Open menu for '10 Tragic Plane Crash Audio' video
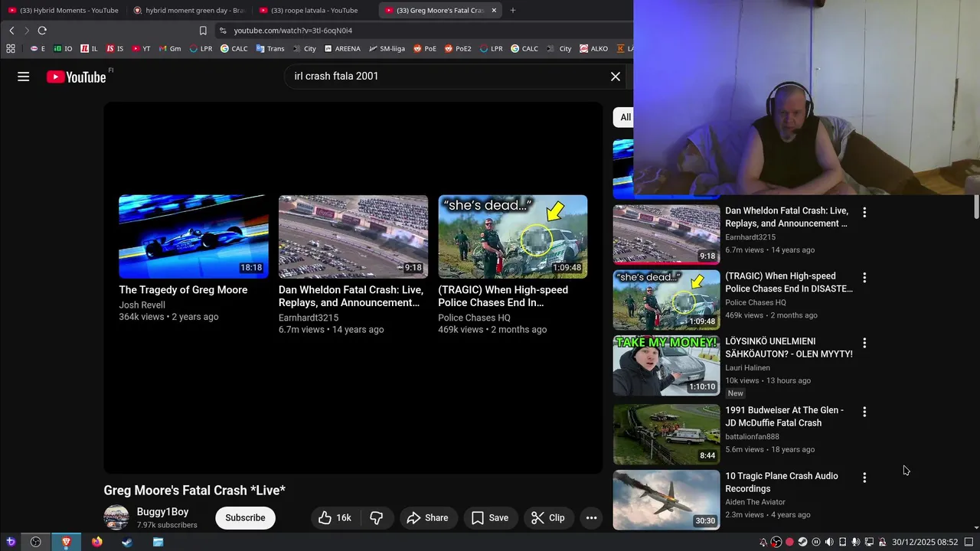 864,478
